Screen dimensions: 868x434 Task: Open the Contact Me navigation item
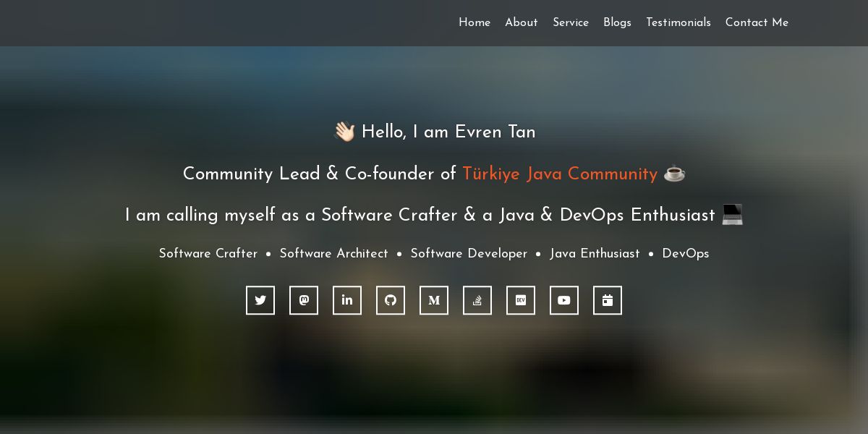point(757,22)
